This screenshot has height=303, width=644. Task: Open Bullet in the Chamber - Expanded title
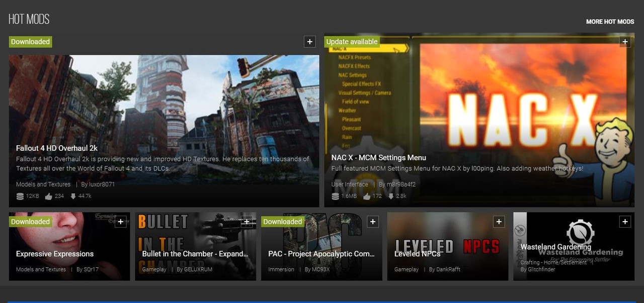pyautogui.click(x=195, y=254)
